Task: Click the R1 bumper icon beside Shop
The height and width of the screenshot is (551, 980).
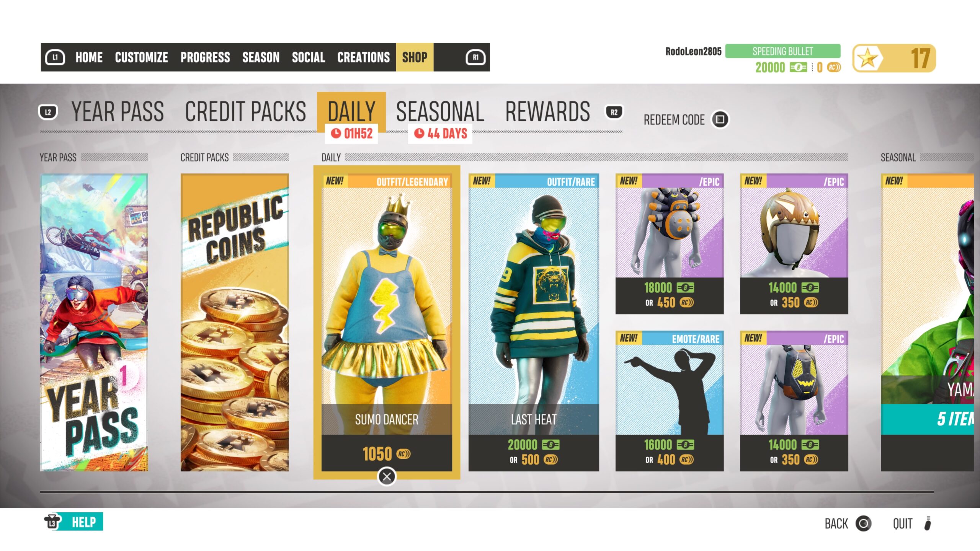Action: tap(475, 57)
